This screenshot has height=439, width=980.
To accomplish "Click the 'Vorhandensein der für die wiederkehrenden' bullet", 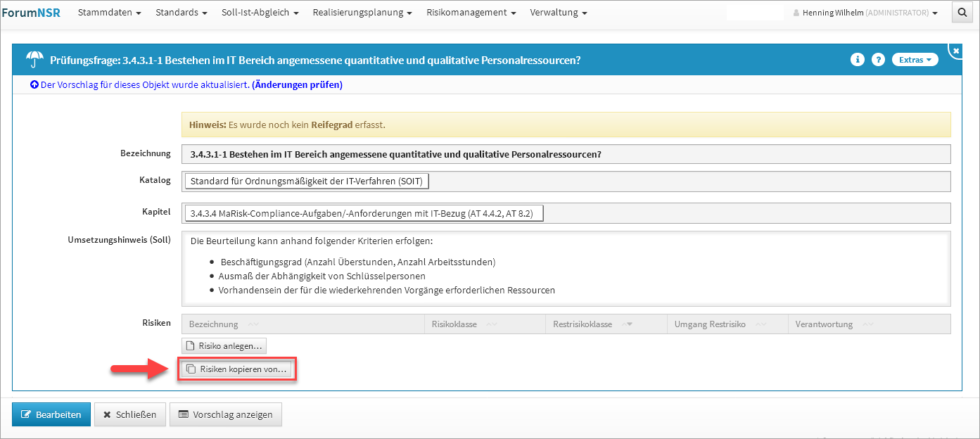I will tap(386, 290).
